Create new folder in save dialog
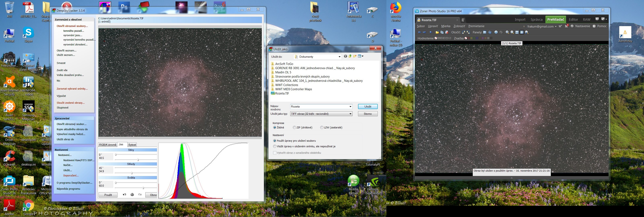 [355, 56]
